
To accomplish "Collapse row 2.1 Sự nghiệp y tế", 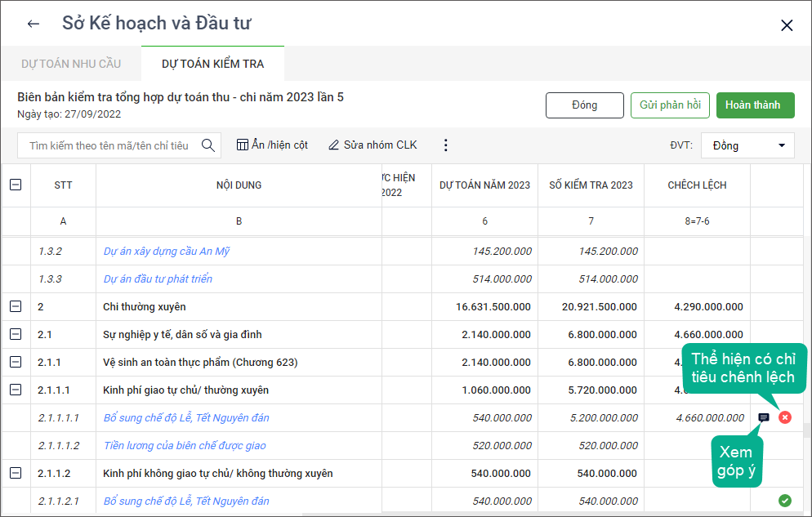I will (16, 335).
